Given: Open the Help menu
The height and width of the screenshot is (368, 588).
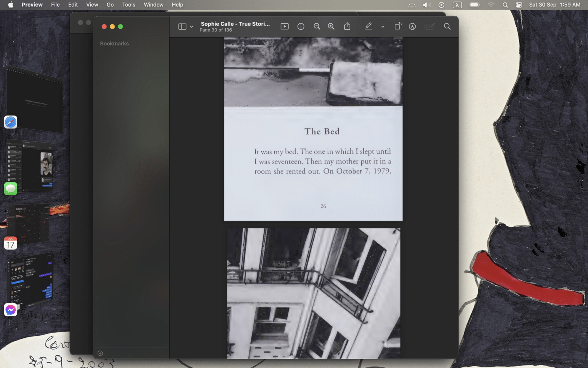Looking at the screenshot, I should click(177, 5).
